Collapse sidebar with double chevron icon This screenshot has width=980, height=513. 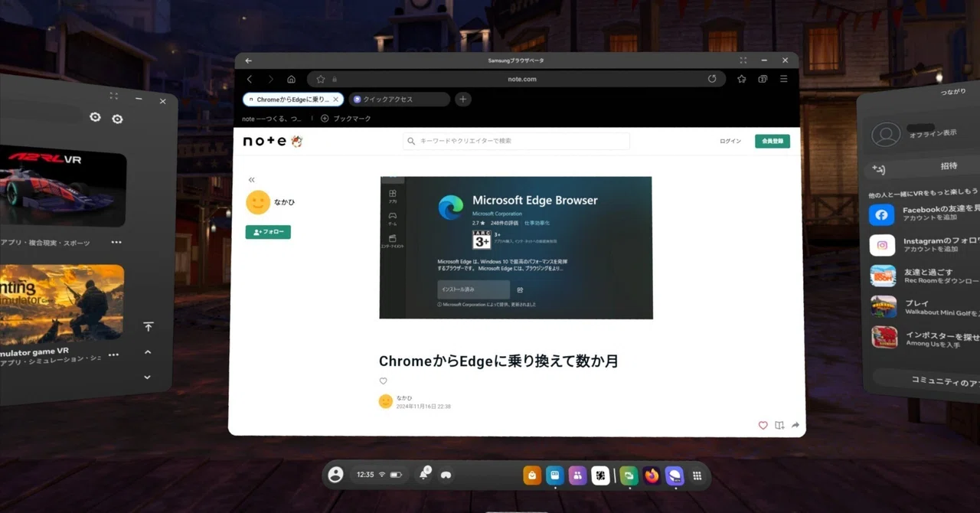[252, 180]
